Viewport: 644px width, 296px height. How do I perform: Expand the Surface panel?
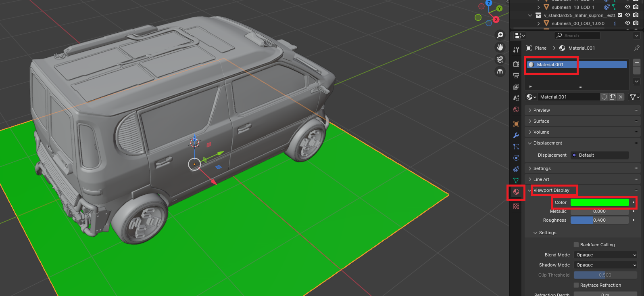541,121
